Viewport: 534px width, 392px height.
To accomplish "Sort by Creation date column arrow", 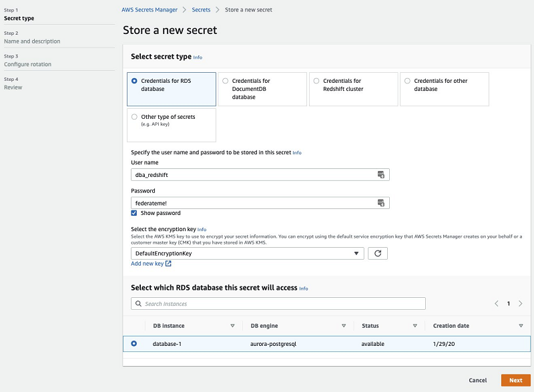I will coord(521,326).
